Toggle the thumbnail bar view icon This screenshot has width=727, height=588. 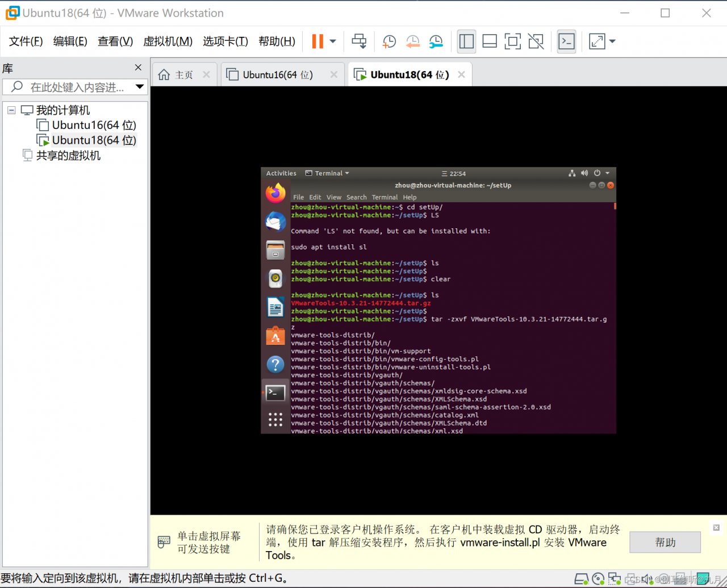[490, 41]
